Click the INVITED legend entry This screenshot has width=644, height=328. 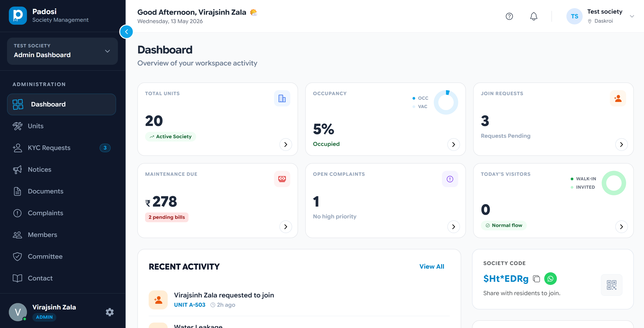pos(583,187)
